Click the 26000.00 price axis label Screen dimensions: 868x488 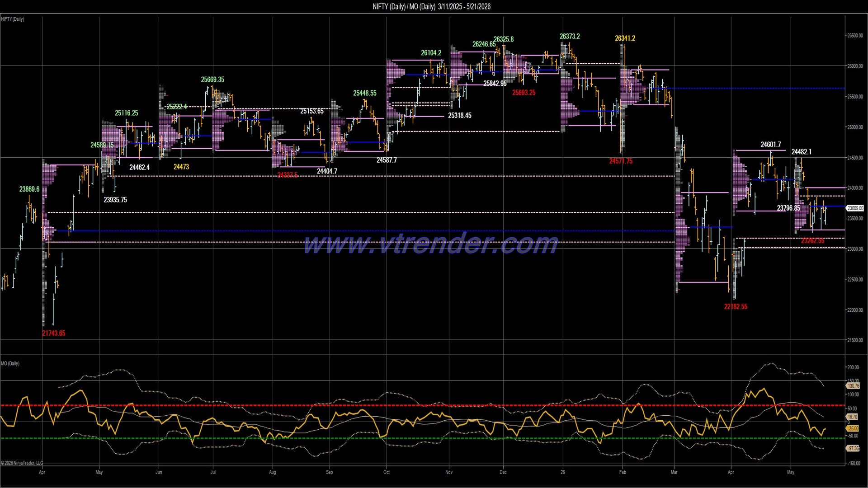[x=855, y=66]
